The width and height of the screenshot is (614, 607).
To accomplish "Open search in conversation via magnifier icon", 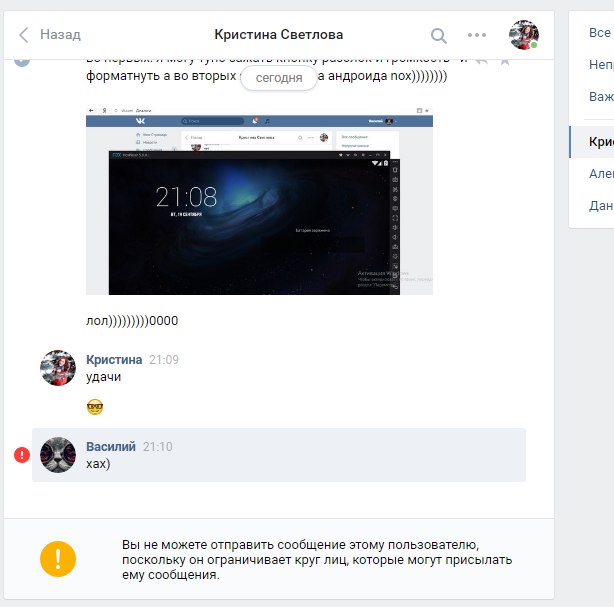I will point(439,36).
